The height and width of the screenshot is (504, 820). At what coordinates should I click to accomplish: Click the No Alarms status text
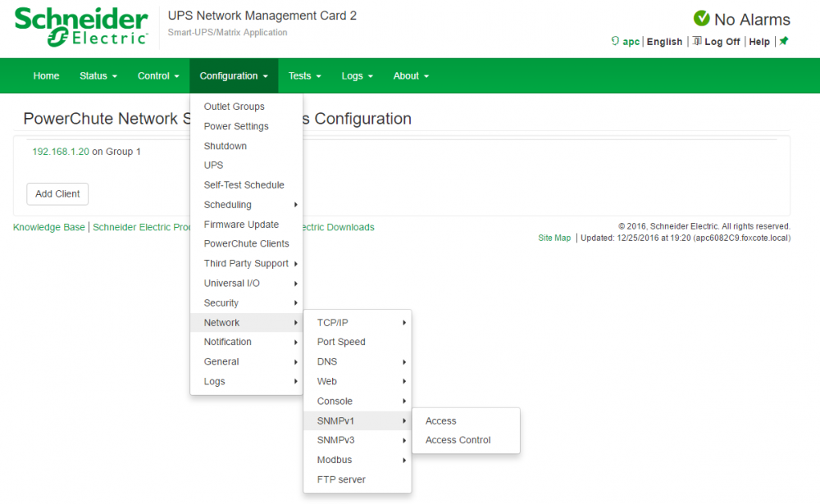[x=752, y=20]
